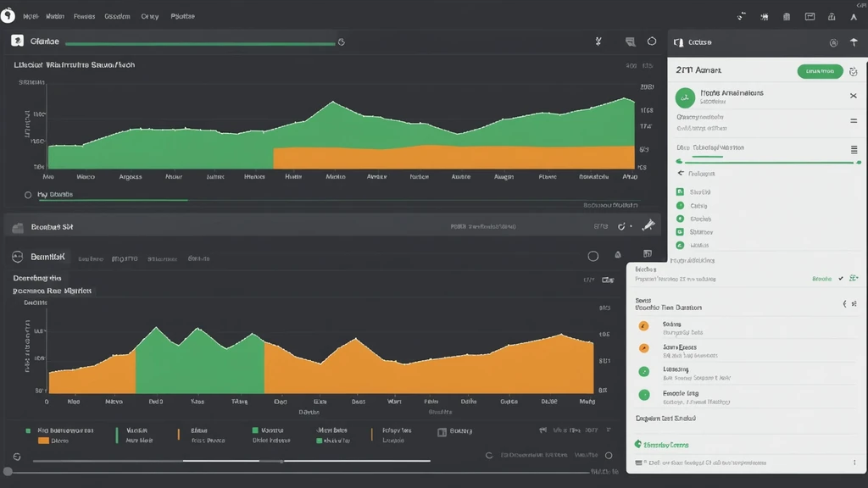868x488 pixels.
Task: Click the 'Beorbus Sbt' bar reload icon
Action: click(621, 226)
